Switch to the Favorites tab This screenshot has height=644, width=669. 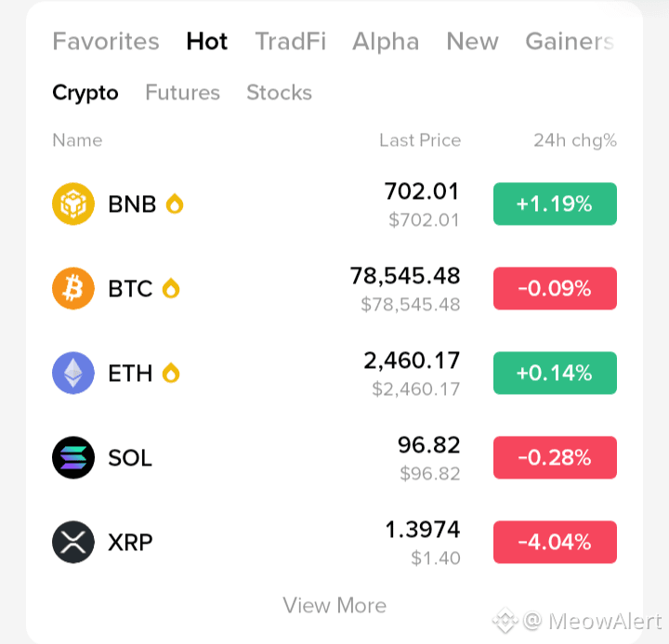106,42
